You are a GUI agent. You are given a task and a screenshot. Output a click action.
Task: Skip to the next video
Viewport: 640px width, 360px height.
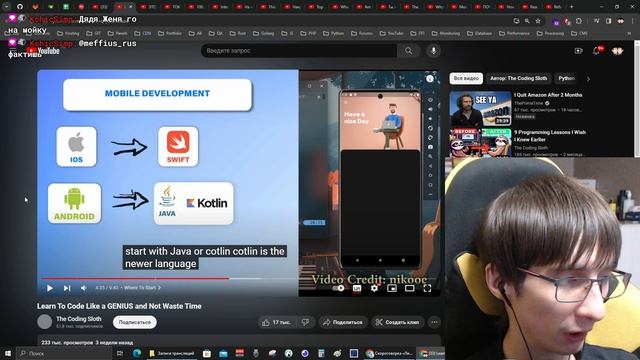point(67,288)
